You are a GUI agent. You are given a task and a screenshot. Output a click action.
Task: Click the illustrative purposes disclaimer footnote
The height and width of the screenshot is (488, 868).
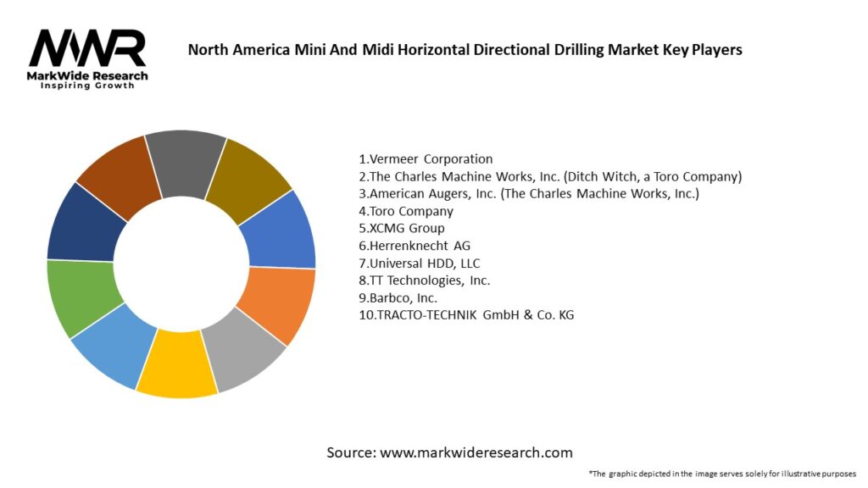coord(722,474)
